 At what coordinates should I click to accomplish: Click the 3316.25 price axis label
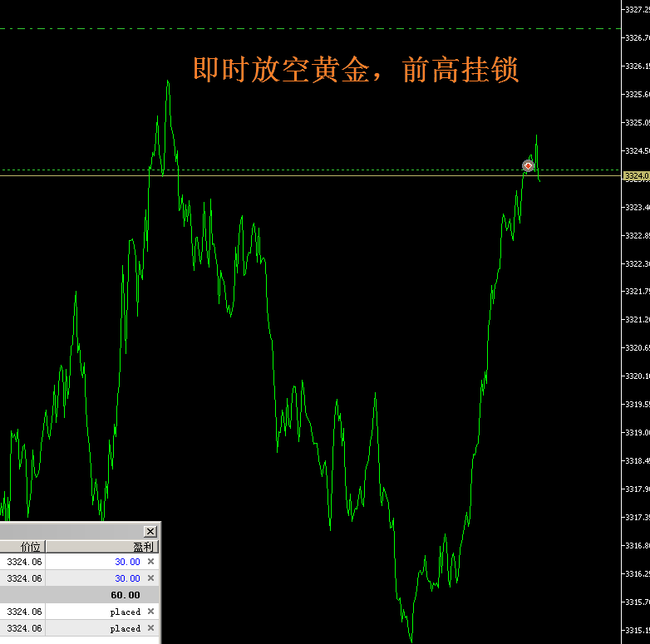(638, 573)
